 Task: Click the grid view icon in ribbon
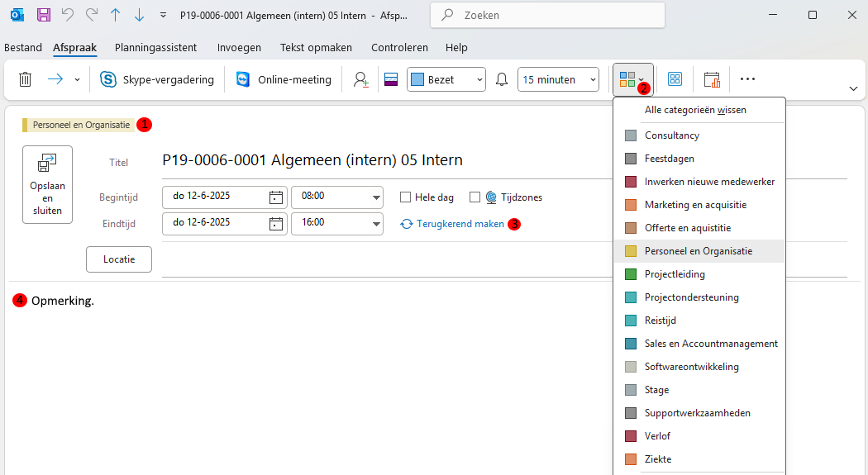(675, 79)
